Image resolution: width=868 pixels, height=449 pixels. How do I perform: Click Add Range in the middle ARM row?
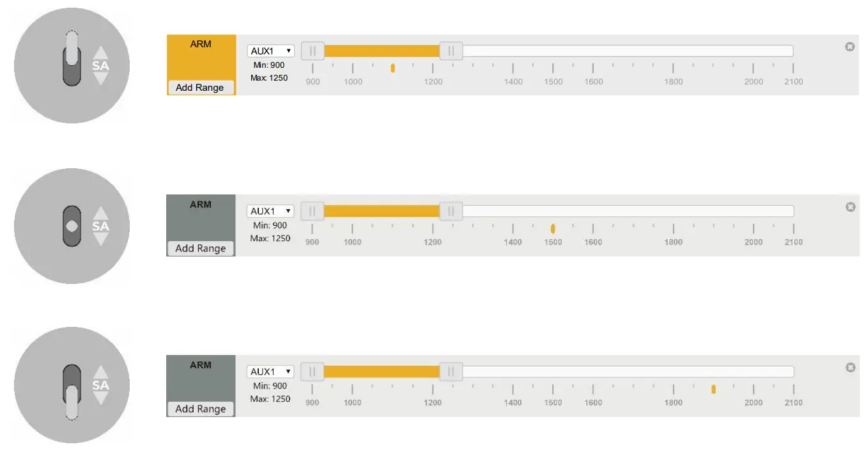pyautogui.click(x=200, y=248)
